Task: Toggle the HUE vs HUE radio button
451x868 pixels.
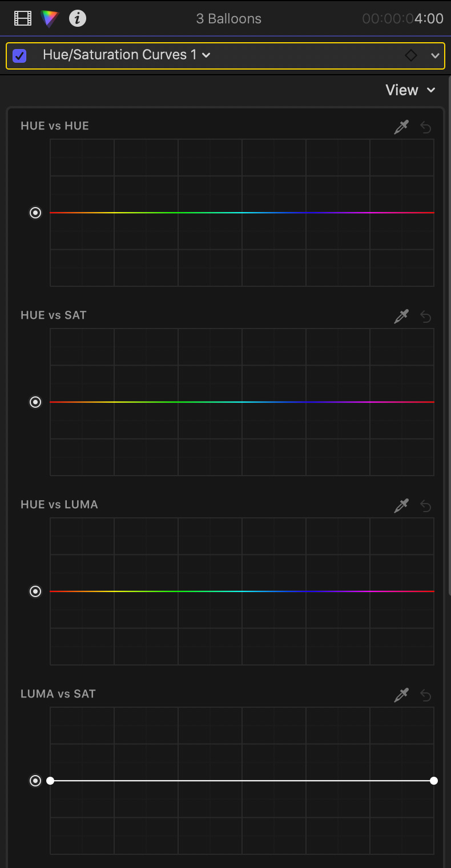Action: pos(35,213)
